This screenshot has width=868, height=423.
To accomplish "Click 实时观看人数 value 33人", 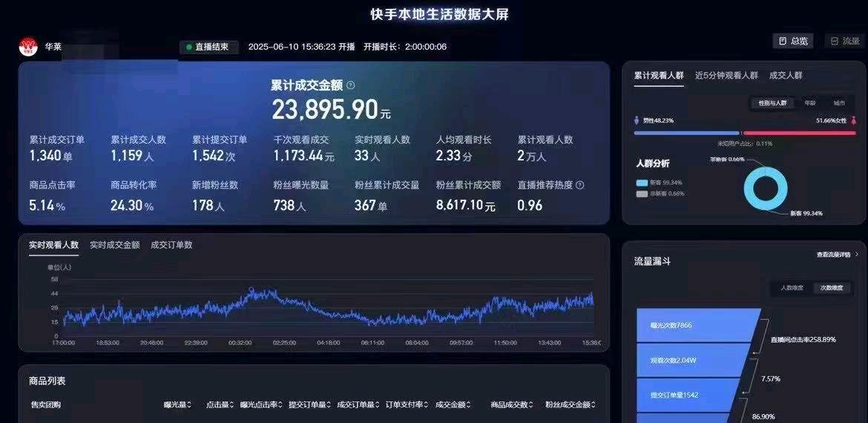I will [x=367, y=156].
